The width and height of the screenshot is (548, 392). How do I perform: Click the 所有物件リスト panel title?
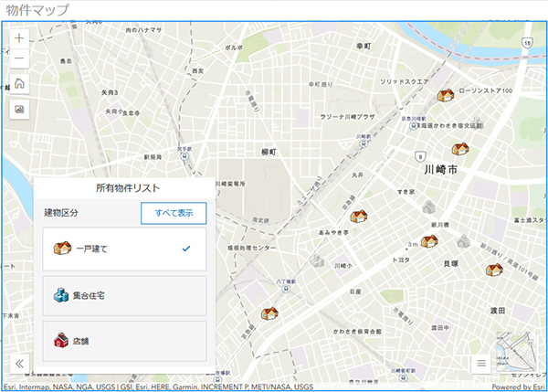click(x=128, y=187)
